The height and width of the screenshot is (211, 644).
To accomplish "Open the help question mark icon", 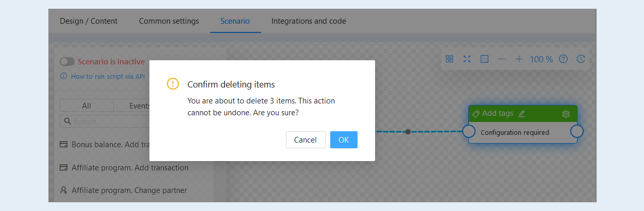I will [x=563, y=59].
